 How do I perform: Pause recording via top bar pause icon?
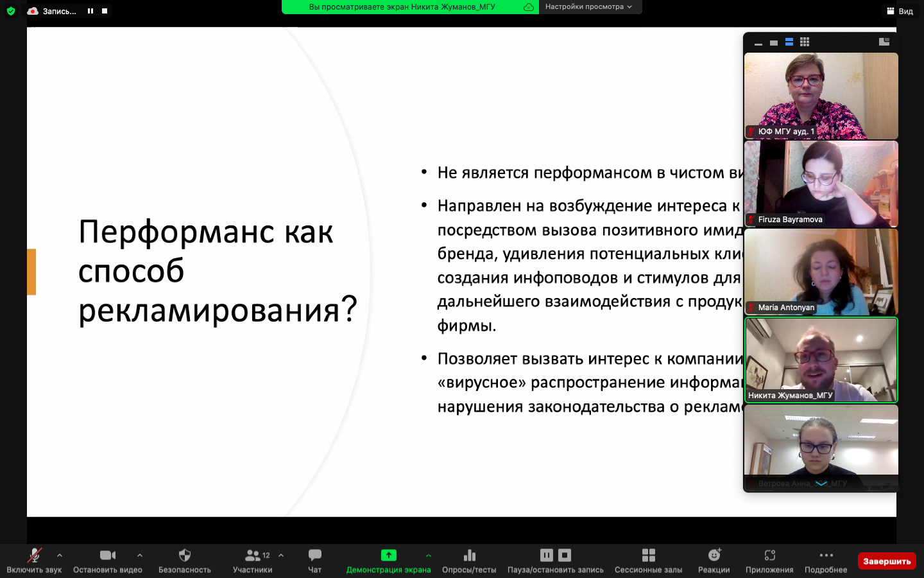click(90, 11)
